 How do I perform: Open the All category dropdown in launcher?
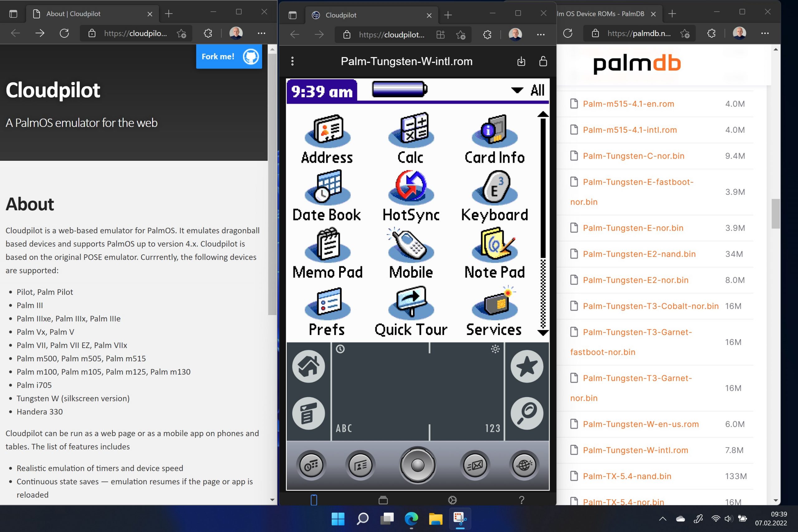[528, 90]
